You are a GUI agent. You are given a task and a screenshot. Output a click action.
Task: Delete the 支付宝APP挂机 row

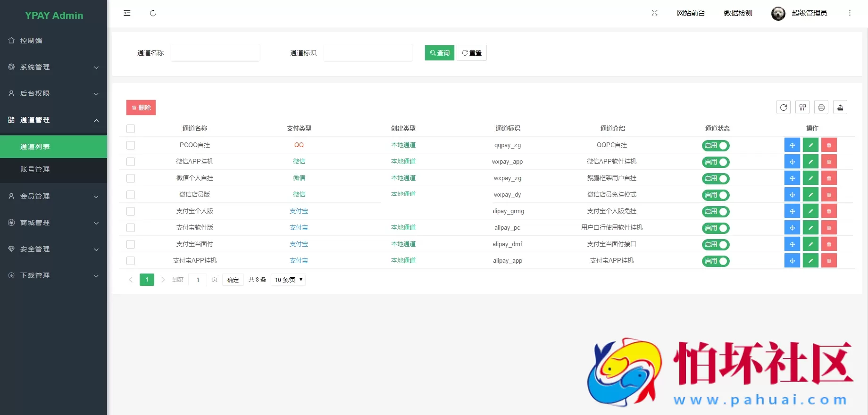[x=829, y=261]
